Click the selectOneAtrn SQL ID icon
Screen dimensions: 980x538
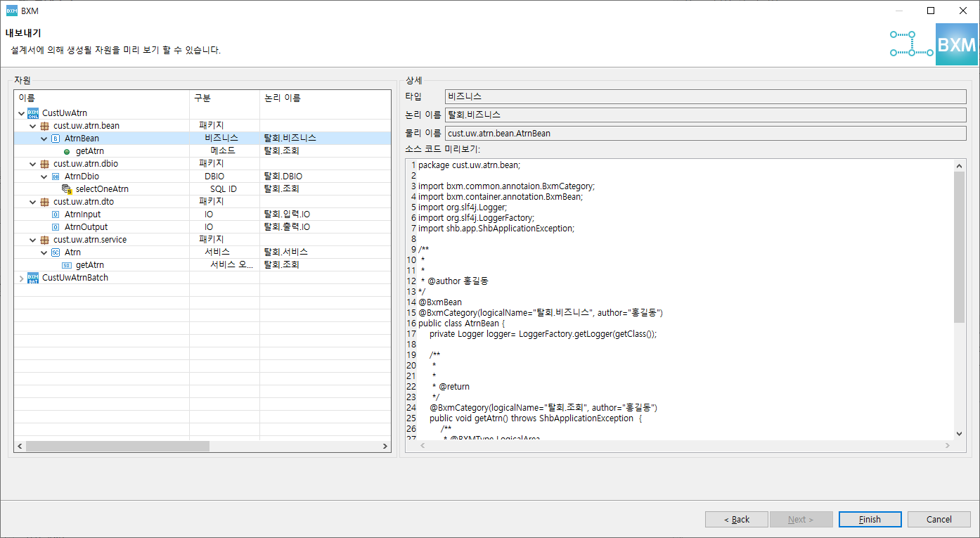pyautogui.click(x=67, y=189)
